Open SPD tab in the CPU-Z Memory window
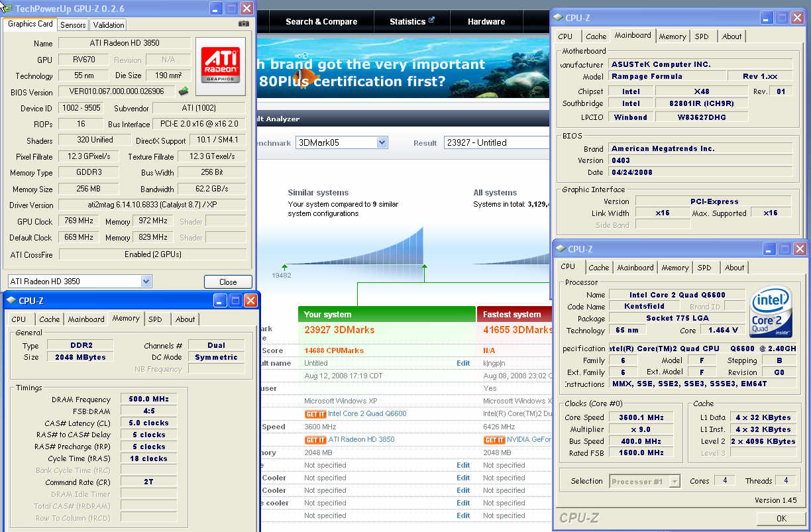Image resolution: width=811 pixels, height=532 pixels. click(x=155, y=319)
